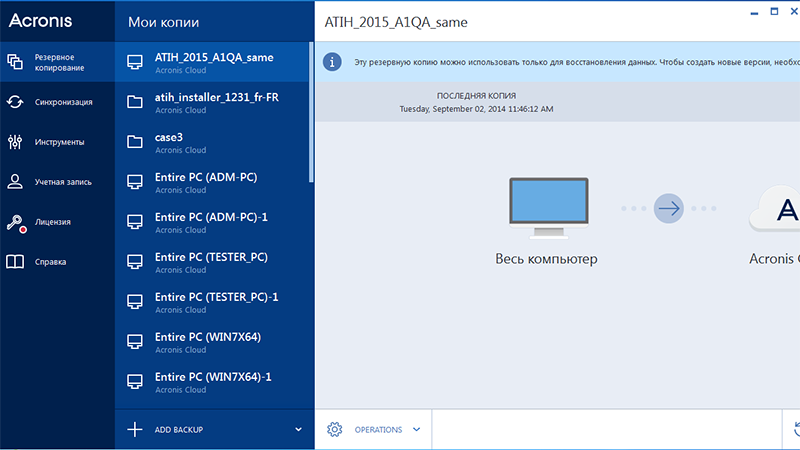Click the Весь компьютер caption
Viewport: 800px width, 450px height.
546,259
